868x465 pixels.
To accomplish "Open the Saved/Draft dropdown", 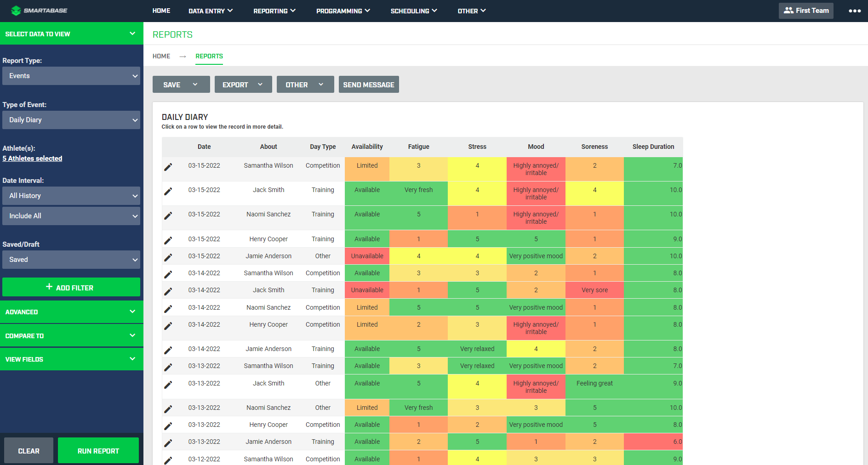I will [x=71, y=260].
